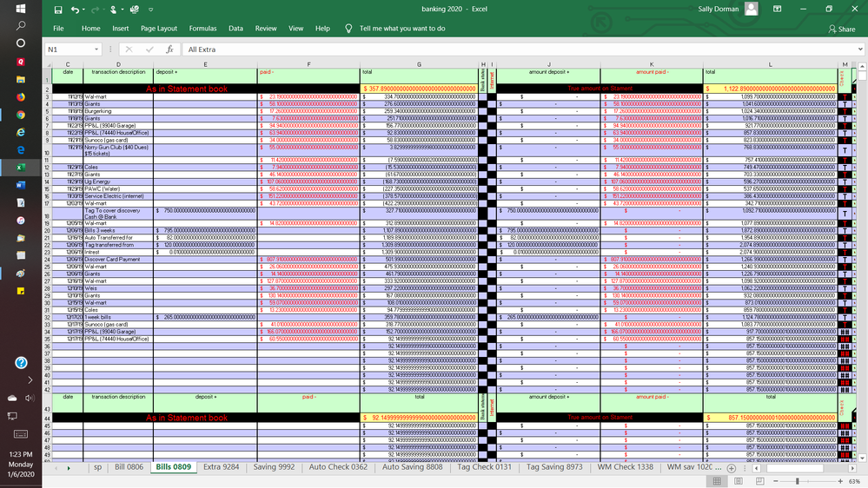The image size is (868, 488).
Task: Click the Tell me what you want to do box
Action: tap(402, 28)
